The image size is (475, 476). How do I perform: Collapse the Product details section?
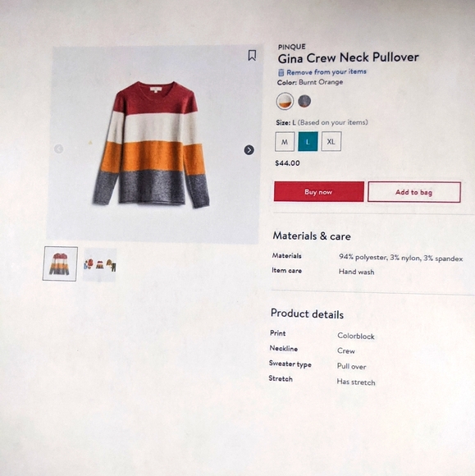307,314
